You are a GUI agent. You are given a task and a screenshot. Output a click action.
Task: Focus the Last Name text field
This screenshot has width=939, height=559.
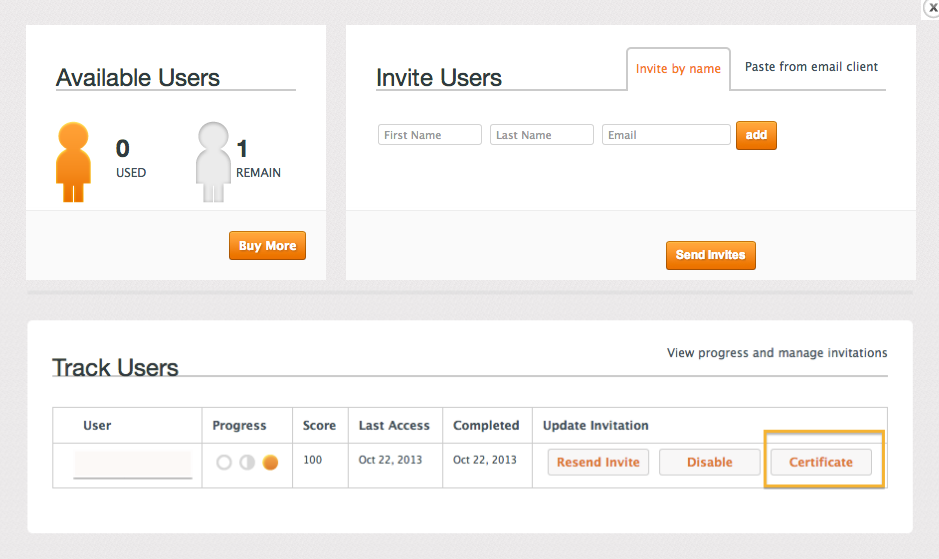tap(542, 135)
